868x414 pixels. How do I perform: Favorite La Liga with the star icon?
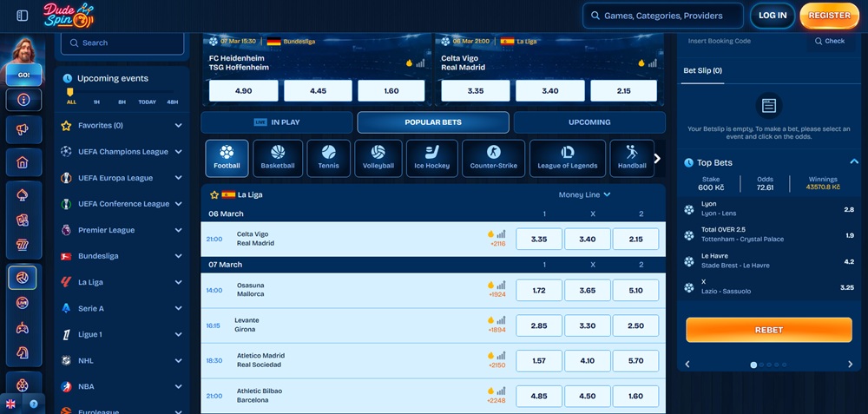point(214,195)
